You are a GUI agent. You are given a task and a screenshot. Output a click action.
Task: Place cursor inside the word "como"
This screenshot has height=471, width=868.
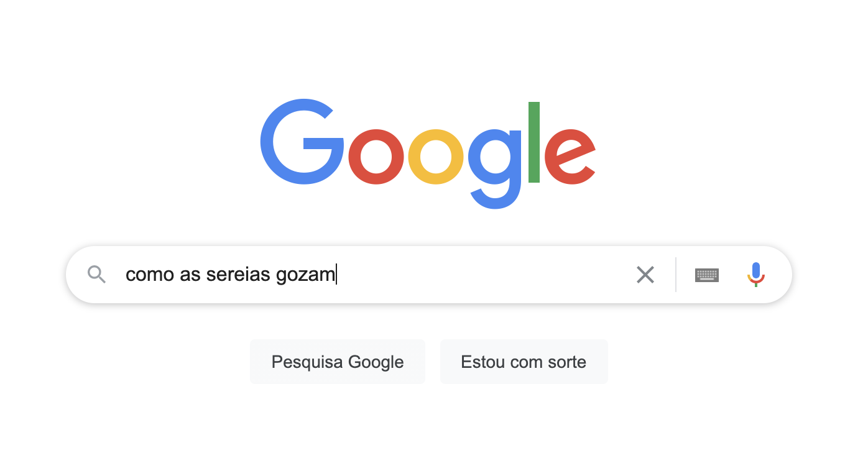[150, 274]
